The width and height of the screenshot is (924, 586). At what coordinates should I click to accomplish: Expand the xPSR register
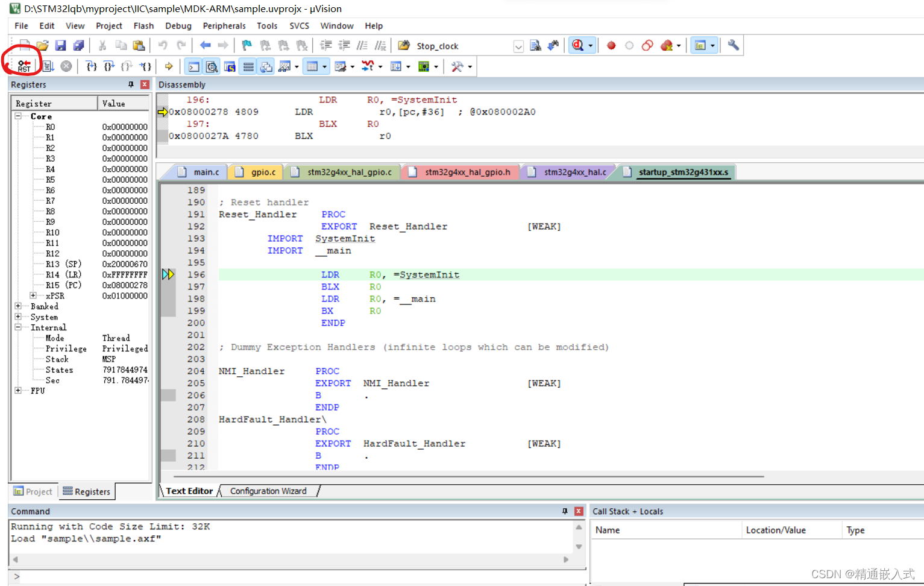click(x=33, y=295)
